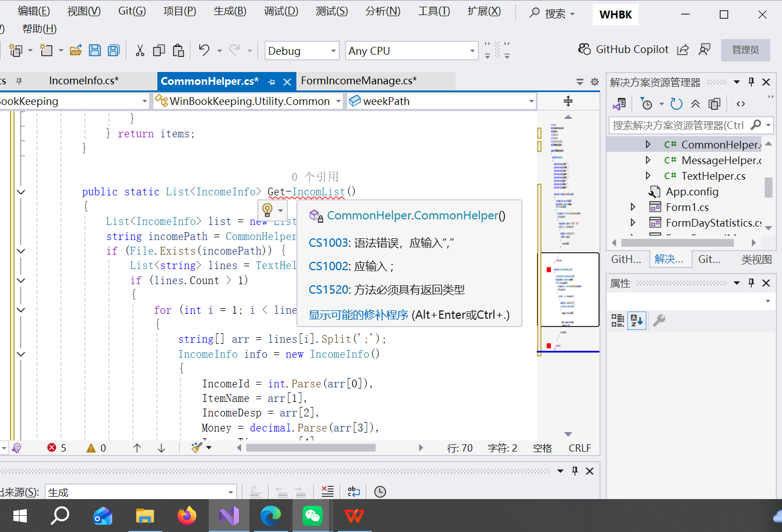The height and width of the screenshot is (532, 782).
Task: Click the editor horizontal scrollbar thumb
Action: click(311, 448)
